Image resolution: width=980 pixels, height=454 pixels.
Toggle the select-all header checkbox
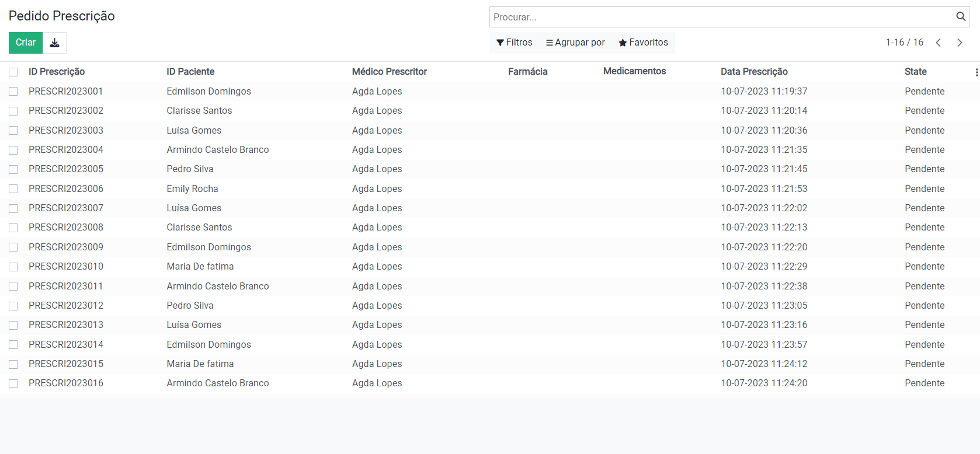pos(13,72)
